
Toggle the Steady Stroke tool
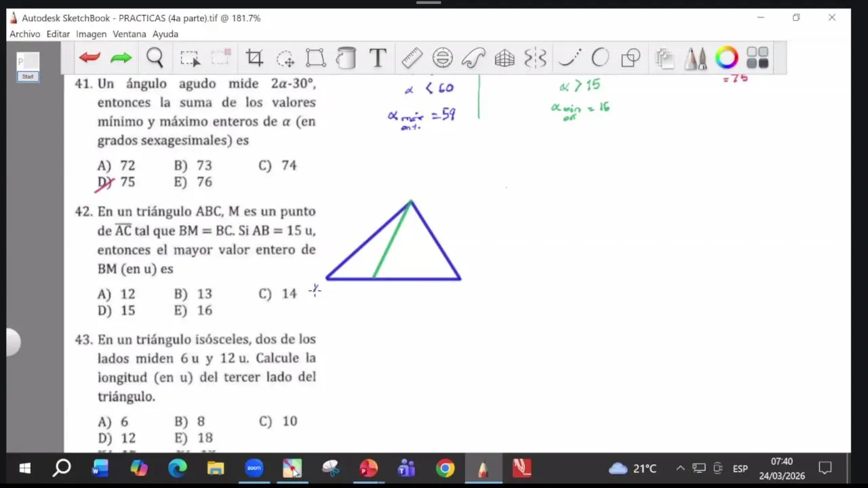(570, 58)
